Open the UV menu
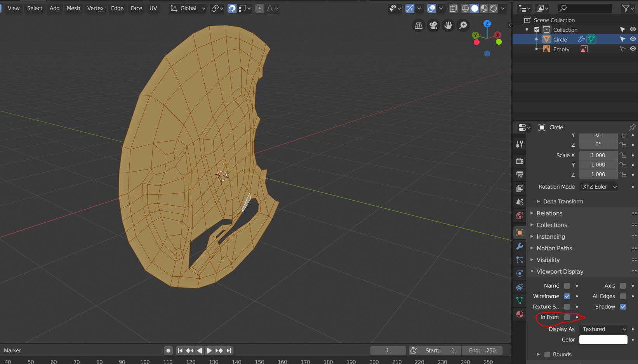Screen dimensions: 638x364 click(153, 8)
